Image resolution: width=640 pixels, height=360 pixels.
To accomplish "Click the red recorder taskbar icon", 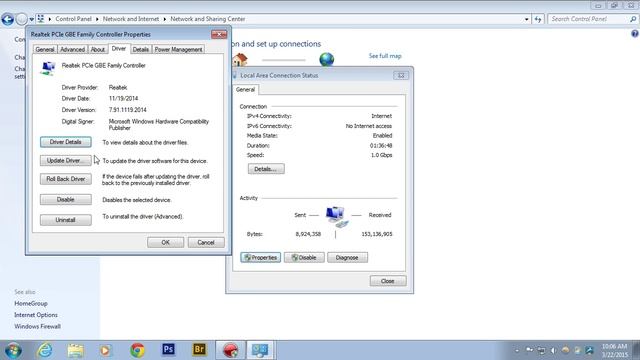I will point(230,350).
